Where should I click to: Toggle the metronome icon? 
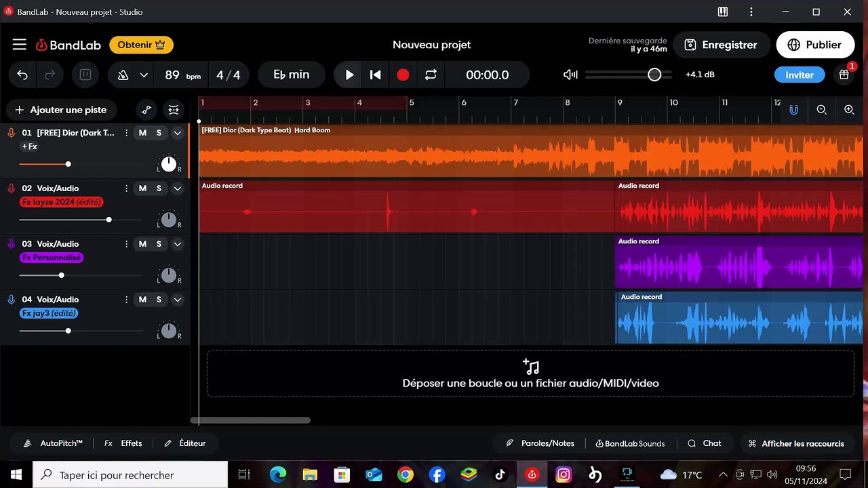(x=123, y=75)
